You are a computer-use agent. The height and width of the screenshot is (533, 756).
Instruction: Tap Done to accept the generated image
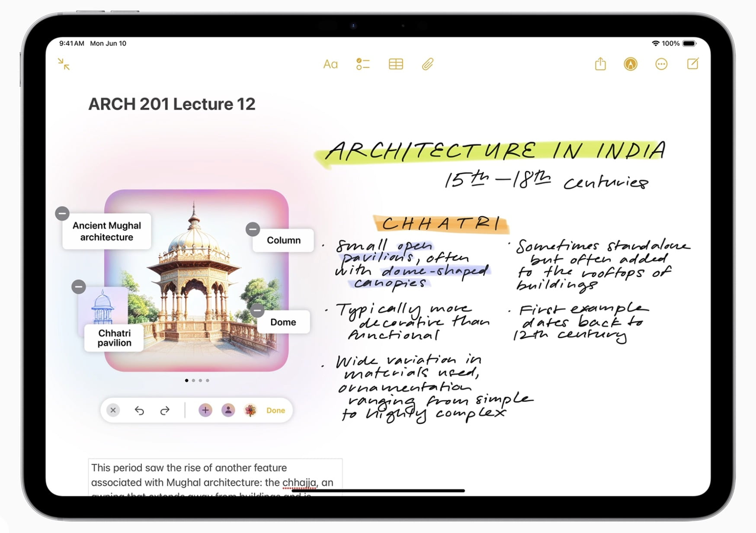[x=275, y=410]
